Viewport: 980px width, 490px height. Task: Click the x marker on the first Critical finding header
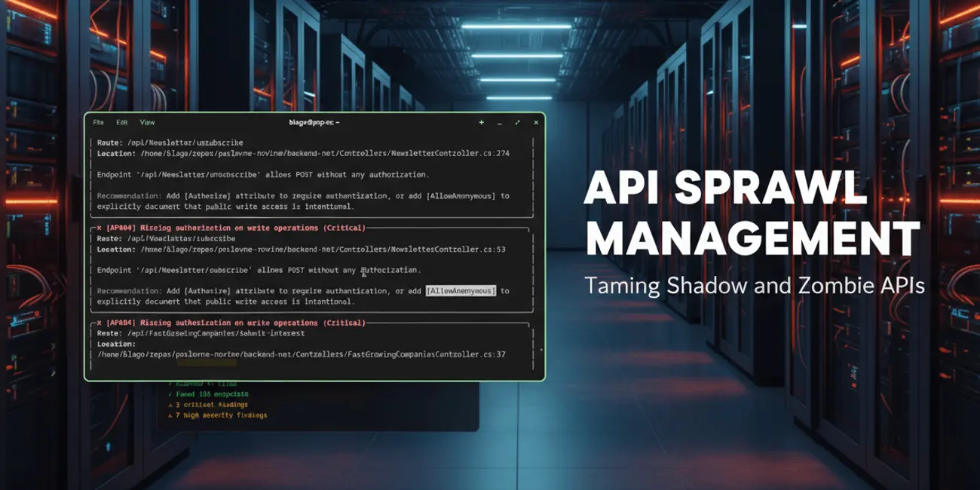click(x=97, y=228)
